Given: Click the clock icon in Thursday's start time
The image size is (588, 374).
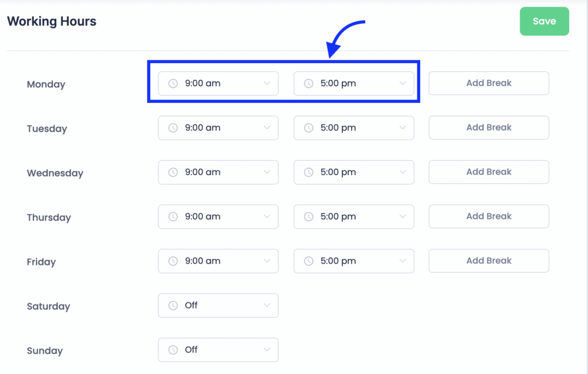Looking at the screenshot, I should [x=173, y=217].
